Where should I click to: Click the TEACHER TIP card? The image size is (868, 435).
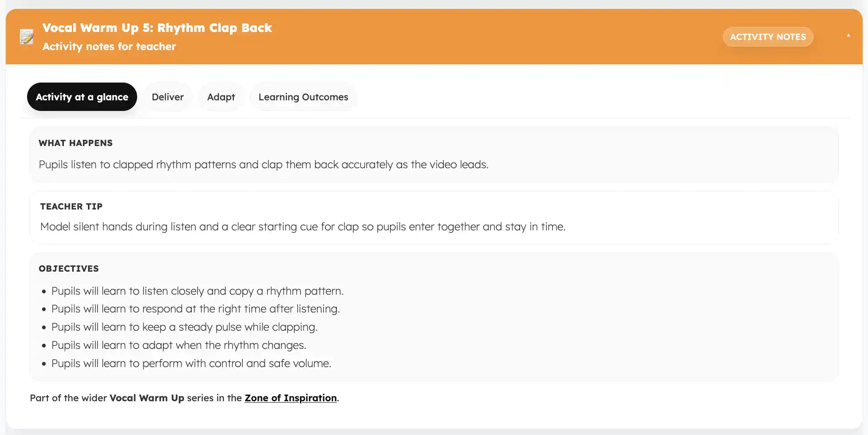303,217
